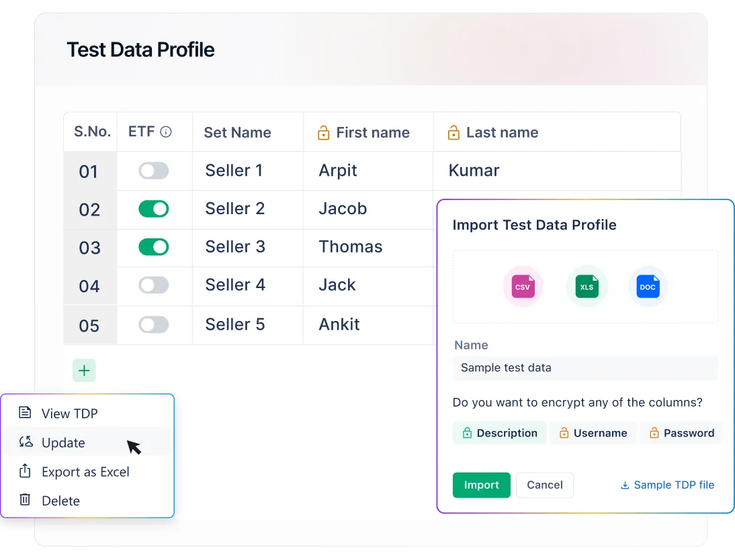
Task: Click the ETF info icon
Action: [166, 132]
